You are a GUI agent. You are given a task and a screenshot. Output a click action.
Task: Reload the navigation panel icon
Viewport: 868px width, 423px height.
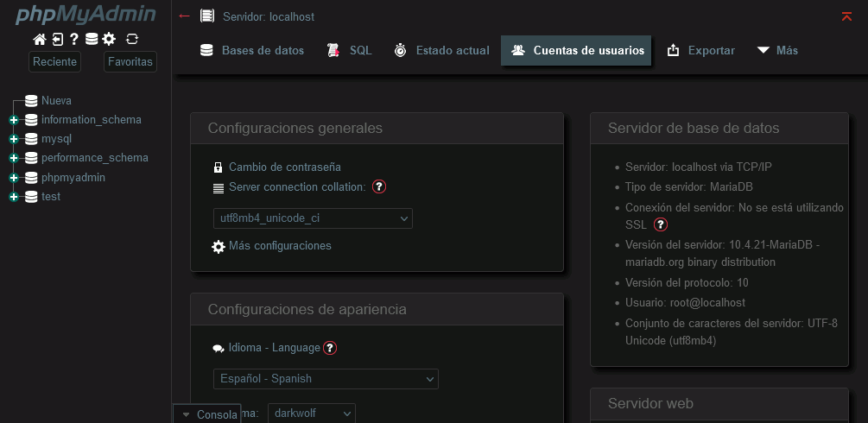click(132, 39)
